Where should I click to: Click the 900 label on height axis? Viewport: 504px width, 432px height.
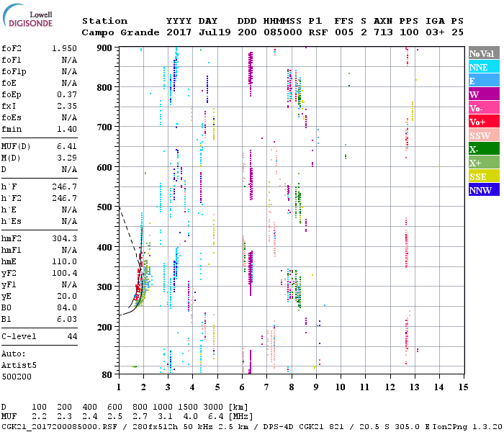(x=105, y=48)
